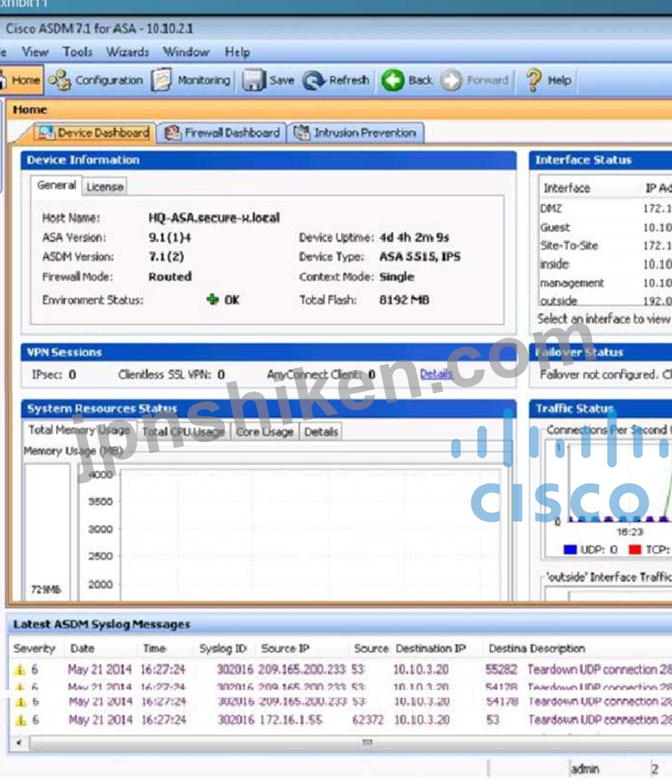This screenshot has height=784, width=672.
Task: Show the Total CPU Usage tab
Action: [x=183, y=431]
